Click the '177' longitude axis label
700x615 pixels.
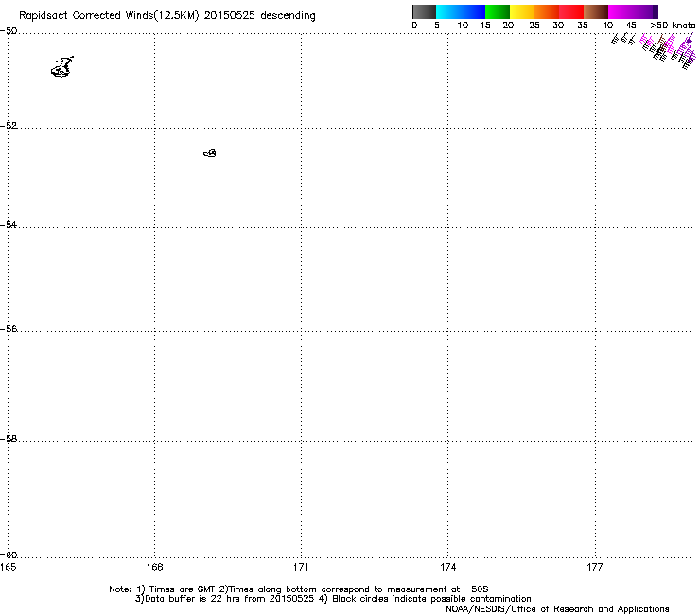point(595,567)
